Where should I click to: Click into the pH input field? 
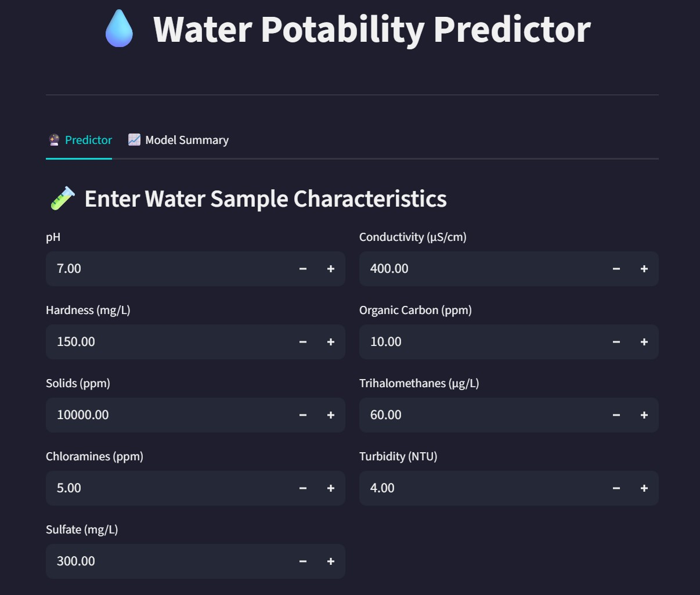tap(167, 269)
